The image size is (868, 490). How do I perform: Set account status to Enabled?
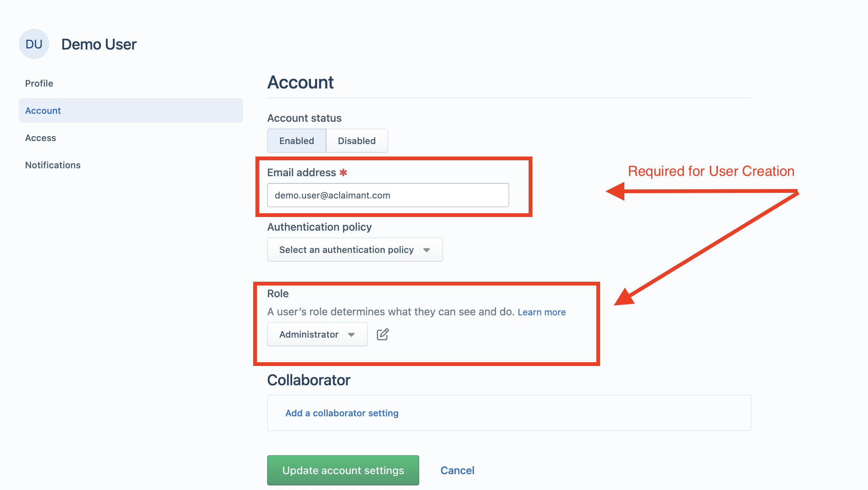click(x=297, y=141)
